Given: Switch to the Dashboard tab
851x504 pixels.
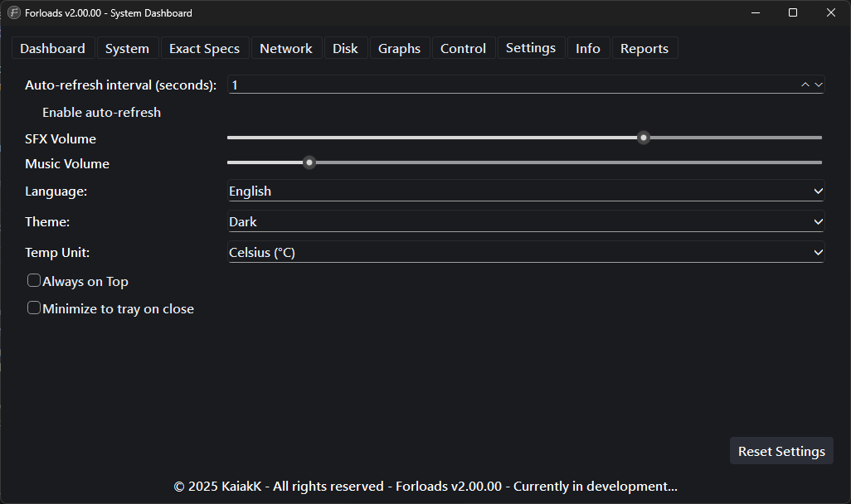Looking at the screenshot, I should [x=52, y=48].
